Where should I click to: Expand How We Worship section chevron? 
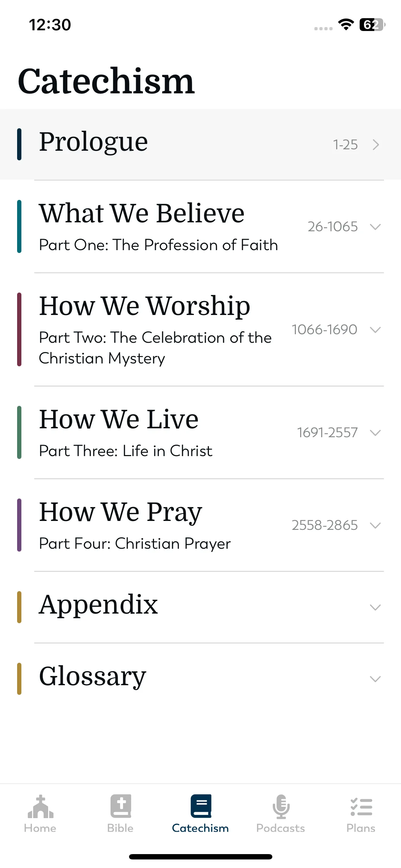coord(375,330)
